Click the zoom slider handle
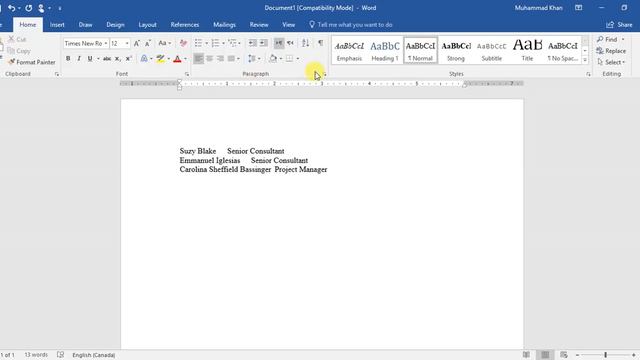640x360 pixels. click(606, 355)
